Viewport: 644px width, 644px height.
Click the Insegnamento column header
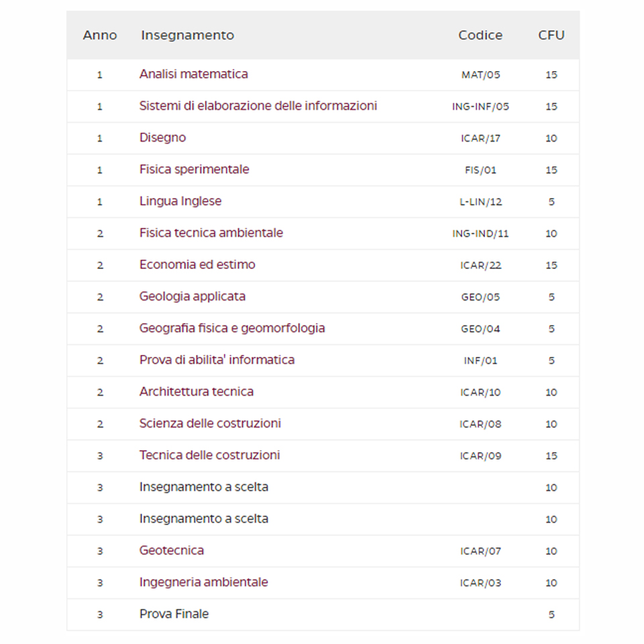pyautogui.click(x=188, y=36)
